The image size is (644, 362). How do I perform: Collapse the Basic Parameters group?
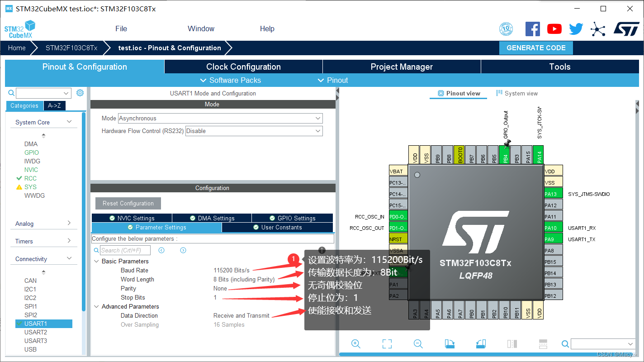(96, 261)
